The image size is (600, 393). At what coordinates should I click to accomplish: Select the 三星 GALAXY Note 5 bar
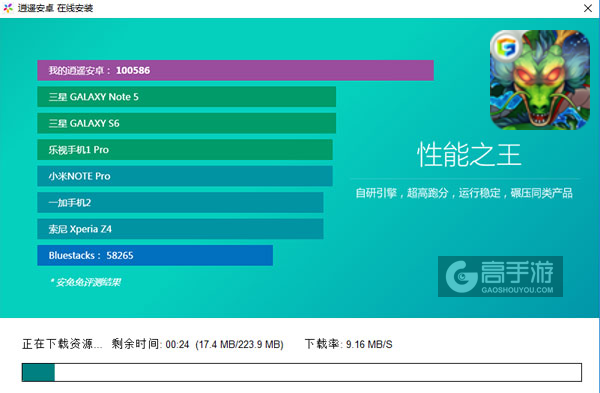pos(186,97)
